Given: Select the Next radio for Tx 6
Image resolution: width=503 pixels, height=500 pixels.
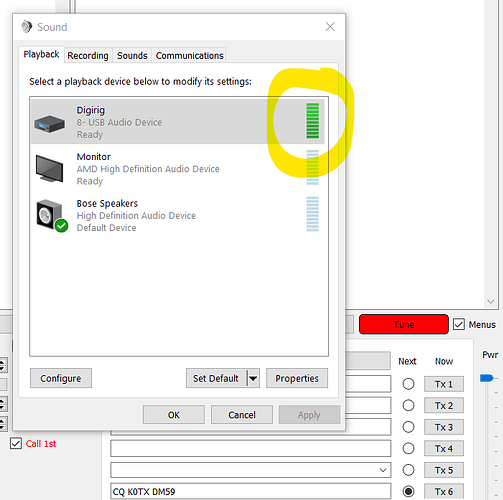Looking at the screenshot, I should (x=408, y=491).
